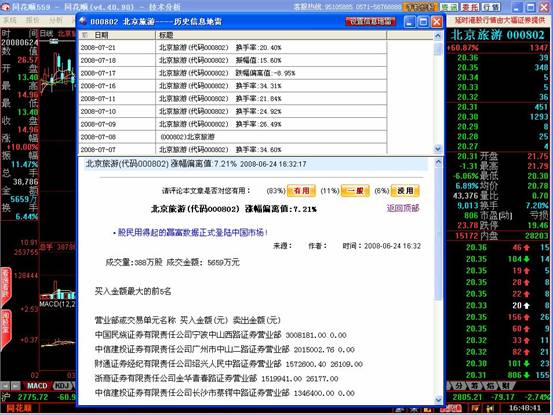Open the 2008-07-08 (000802)北京旅游 entry
The height and width of the screenshot is (415, 553).
[x=233, y=137]
